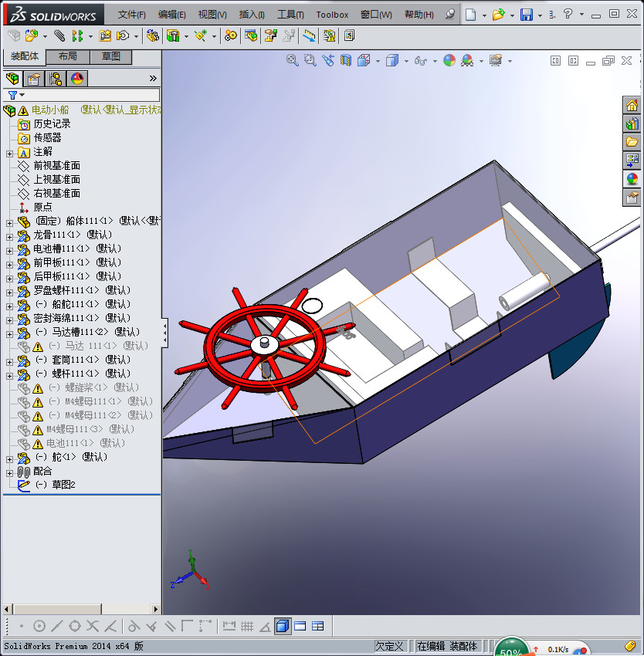
Task: Open the 工具(T) menu
Action: (x=290, y=15)
